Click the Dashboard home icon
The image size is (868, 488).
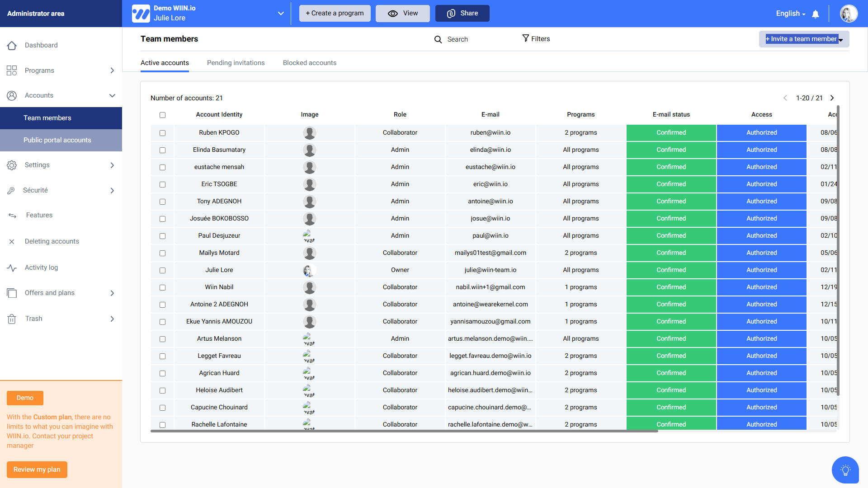(x=12, y=45)
